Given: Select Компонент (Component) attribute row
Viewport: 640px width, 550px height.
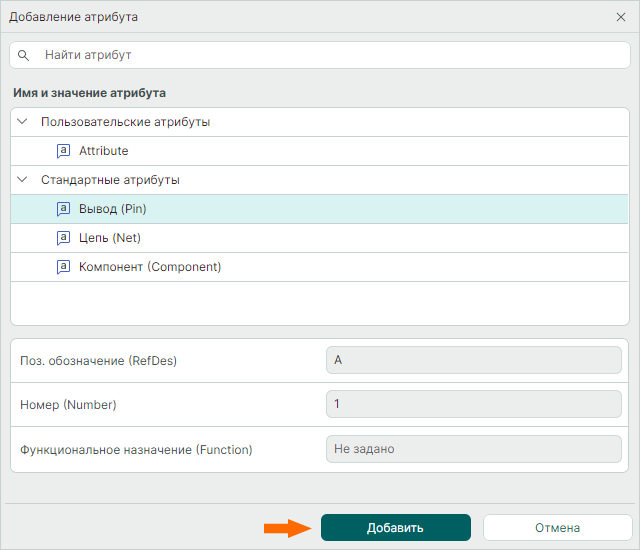Looking at the screenshot, I should [150, 267].
